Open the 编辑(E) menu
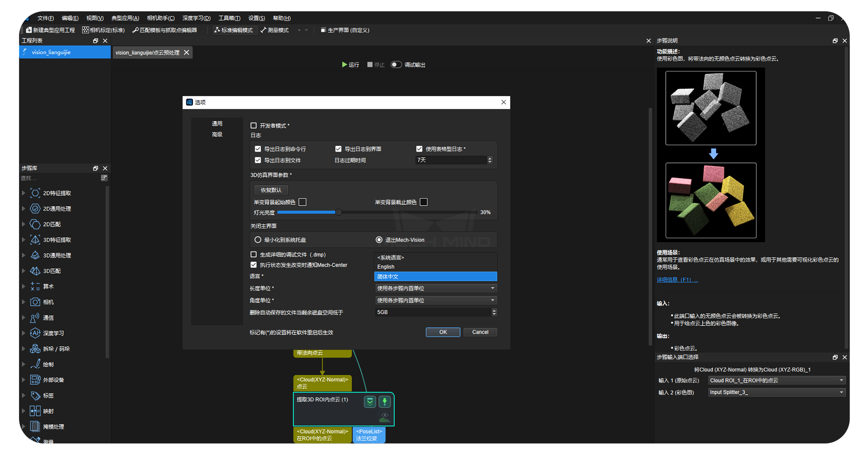The width and height of the screenshot is (868, 453). click(x=70, y=18)
